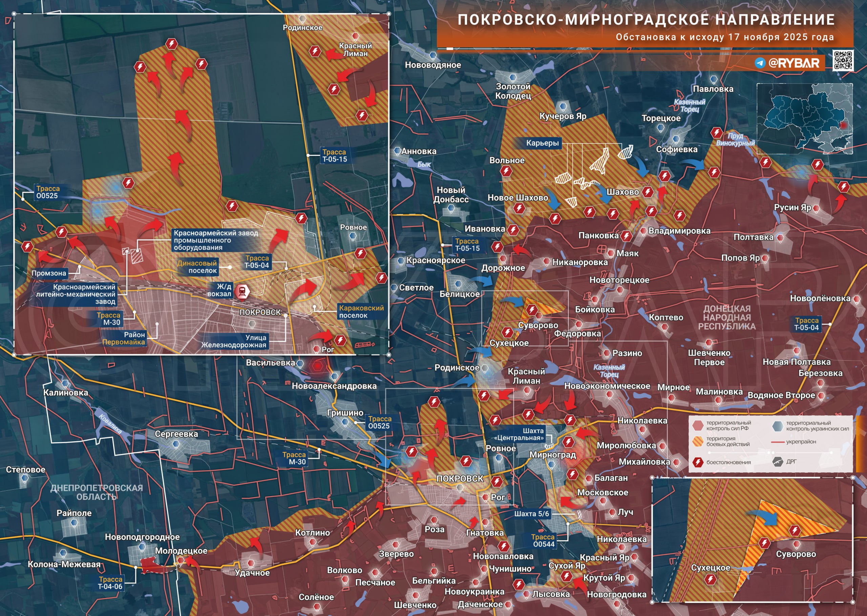Click the Трасса 00544 road label
Screen dimensions: 867x616
[543, 540]
